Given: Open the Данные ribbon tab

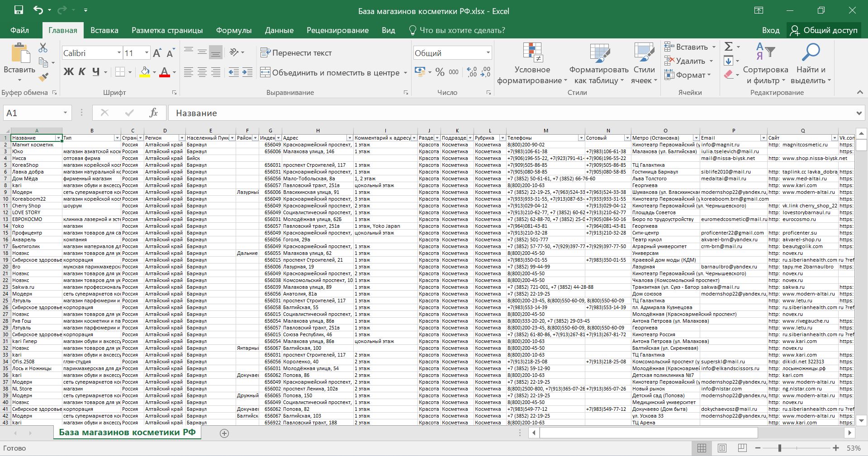Looking at the screenshot, I should [x=279, y=30].
